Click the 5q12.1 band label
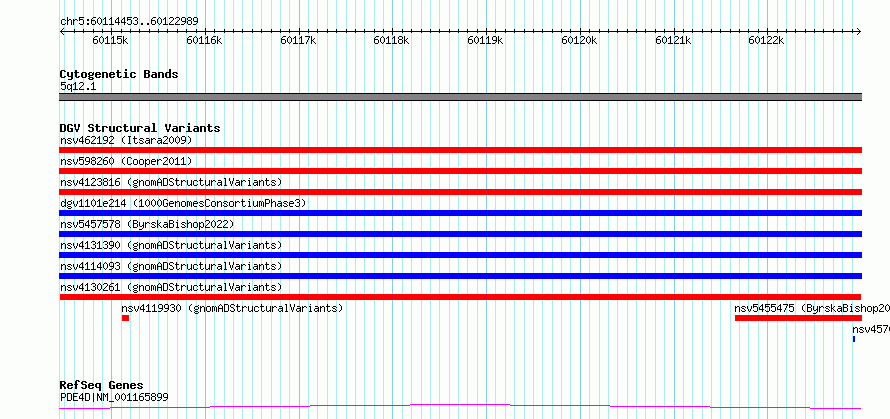 click(x=78, y=87)
